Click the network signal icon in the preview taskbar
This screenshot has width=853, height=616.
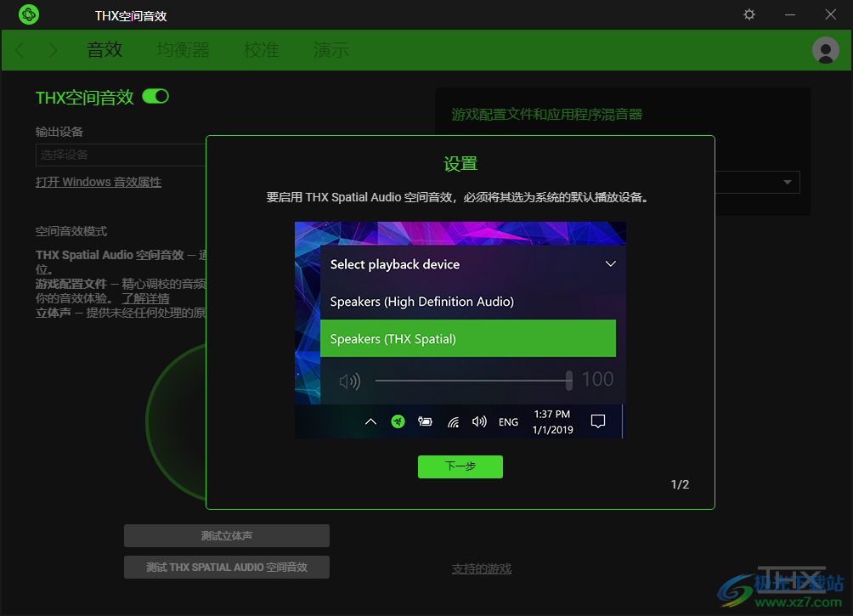pyautogui.click(x=453, y=421)
